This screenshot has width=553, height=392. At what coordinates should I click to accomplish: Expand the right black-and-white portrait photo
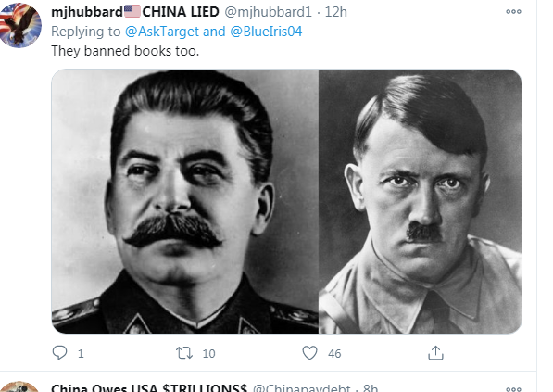420,201
